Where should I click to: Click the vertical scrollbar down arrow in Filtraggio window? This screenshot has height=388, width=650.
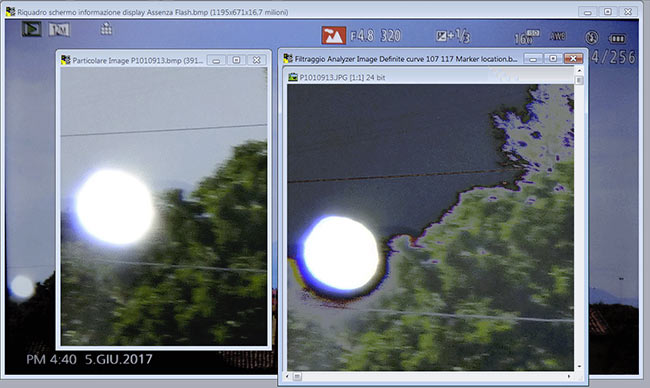(579, 366)
